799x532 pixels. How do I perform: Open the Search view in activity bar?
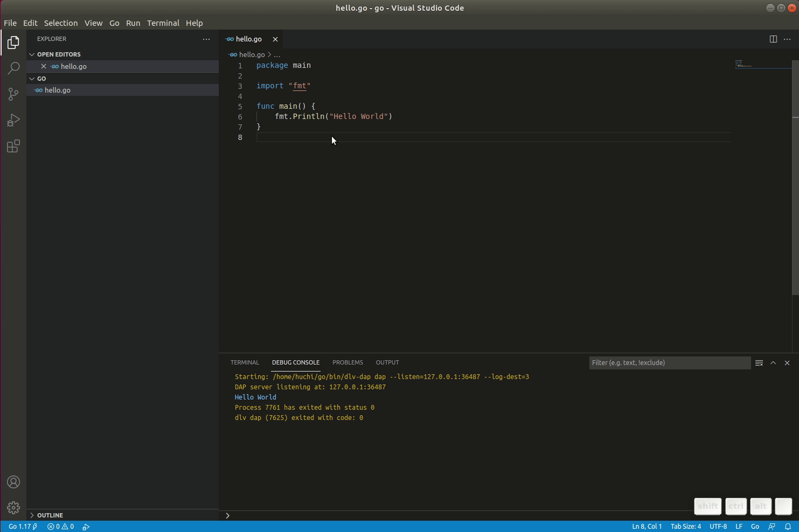tap(13, 68)
